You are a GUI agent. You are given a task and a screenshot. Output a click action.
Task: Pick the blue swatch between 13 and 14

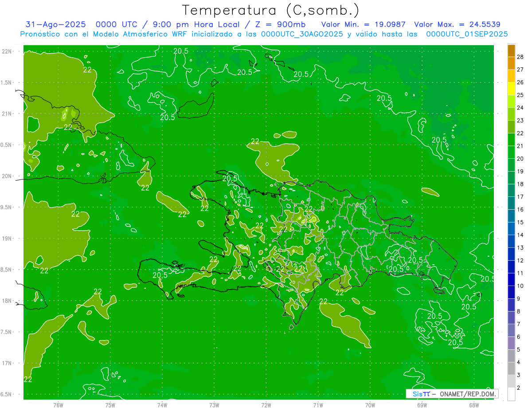click(x=511, y=241)
